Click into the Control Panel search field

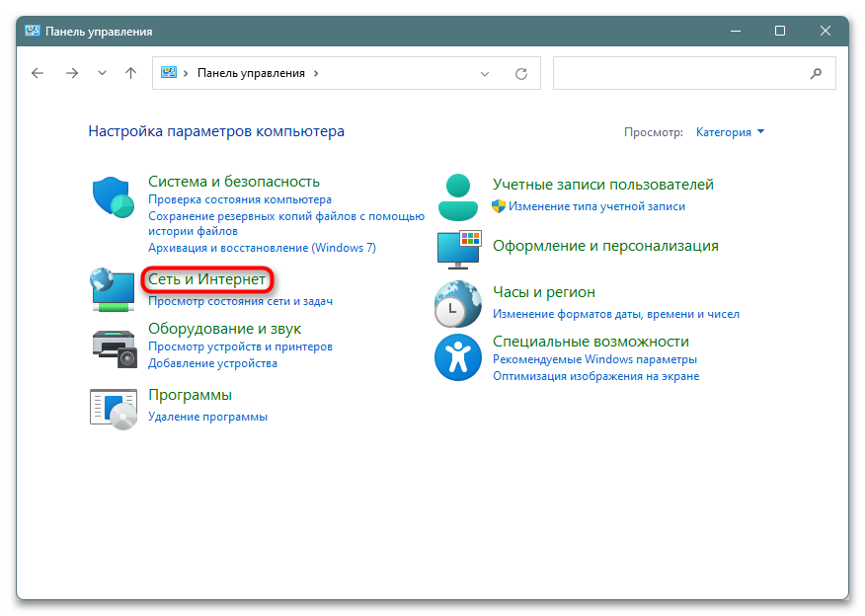[x=694, y=73]
